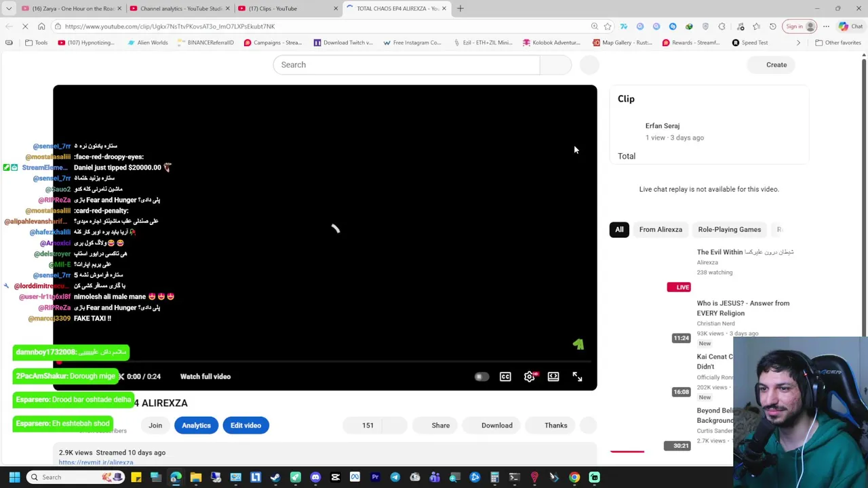Open the Speed Test bookmark

click(x=750, y=43)
